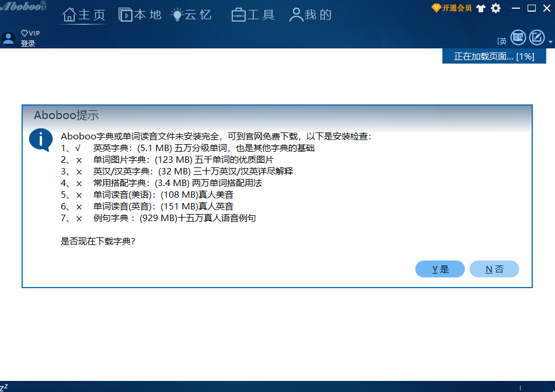The image size is (555, 392).
Task: Minimize the Aboboo window
Action: coord(516,8)
